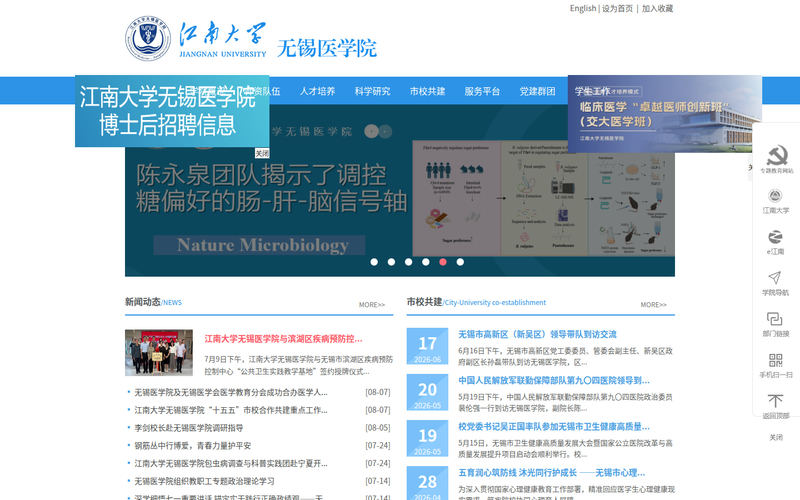Open the 党建群团 nav menu
Image resolution: width=800 pixels, height=500 pixels.
point(537,91)
